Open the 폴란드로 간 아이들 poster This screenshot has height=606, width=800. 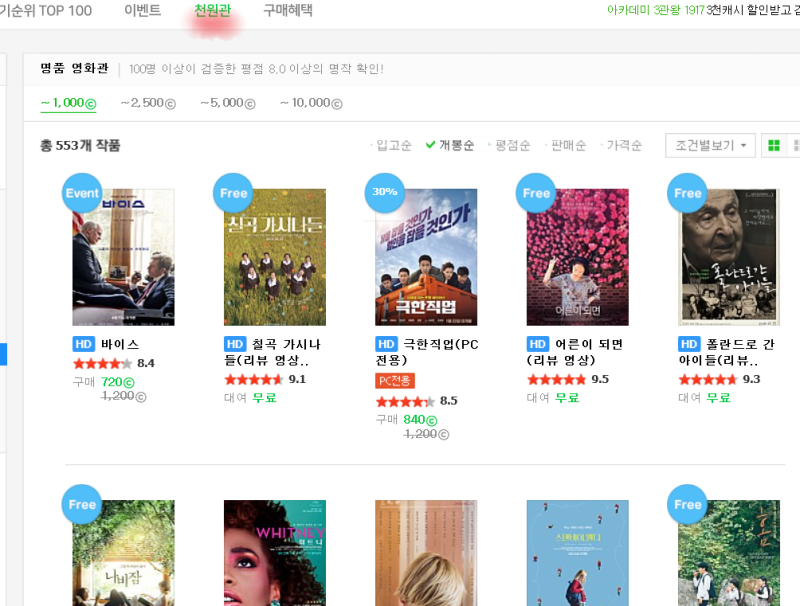729,257
